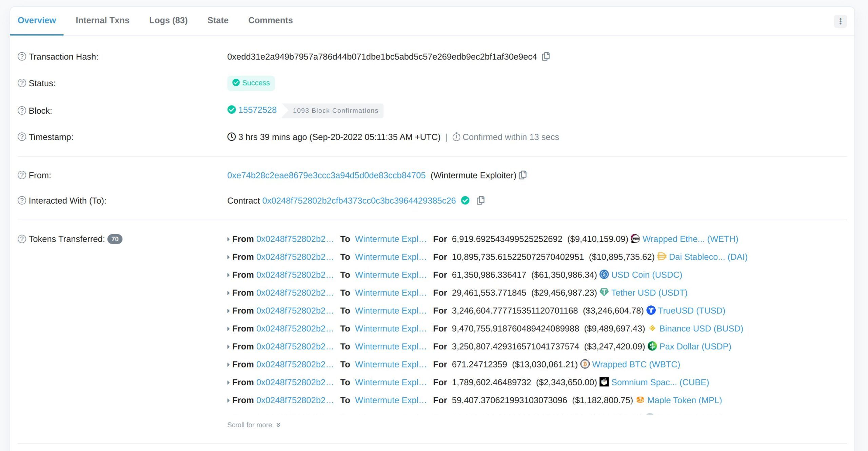Open the three-dot more options menu
Image resolution: width=868 pixels, height=451 pixels.
click(840, 21)
